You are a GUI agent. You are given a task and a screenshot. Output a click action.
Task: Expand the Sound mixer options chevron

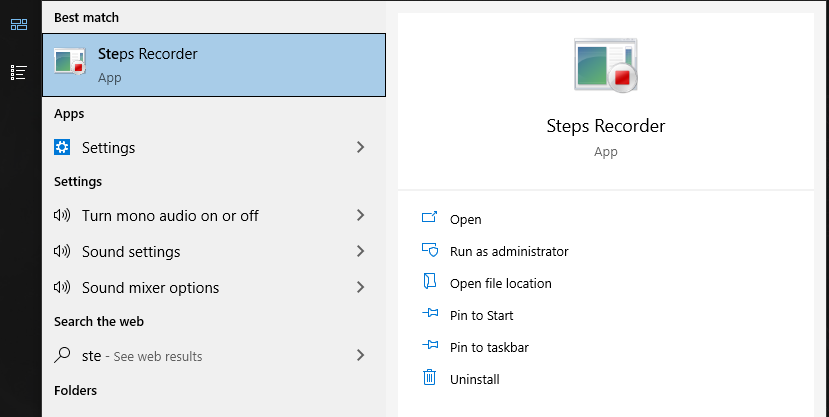360,287
